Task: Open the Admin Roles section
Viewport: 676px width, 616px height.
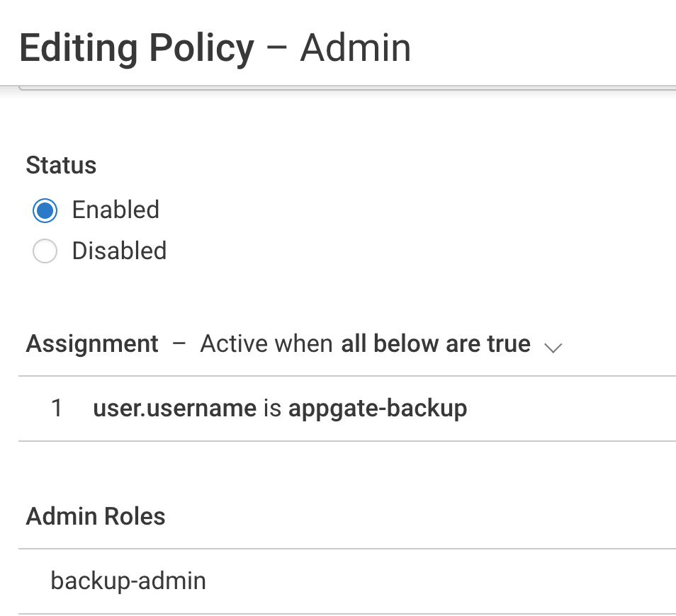Action: pos(95,516)
